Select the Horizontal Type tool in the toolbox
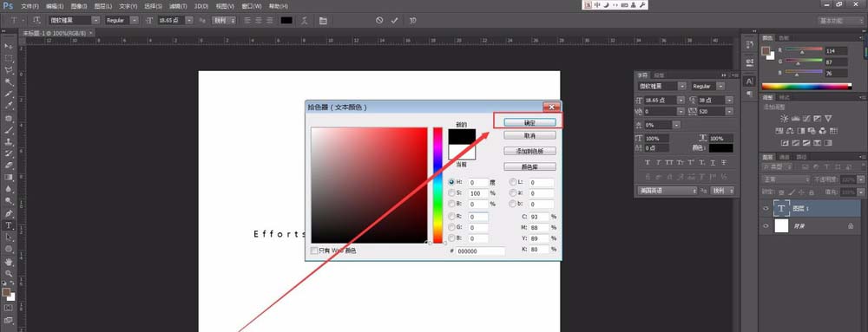The image size is (868, 332). point(9,225)
